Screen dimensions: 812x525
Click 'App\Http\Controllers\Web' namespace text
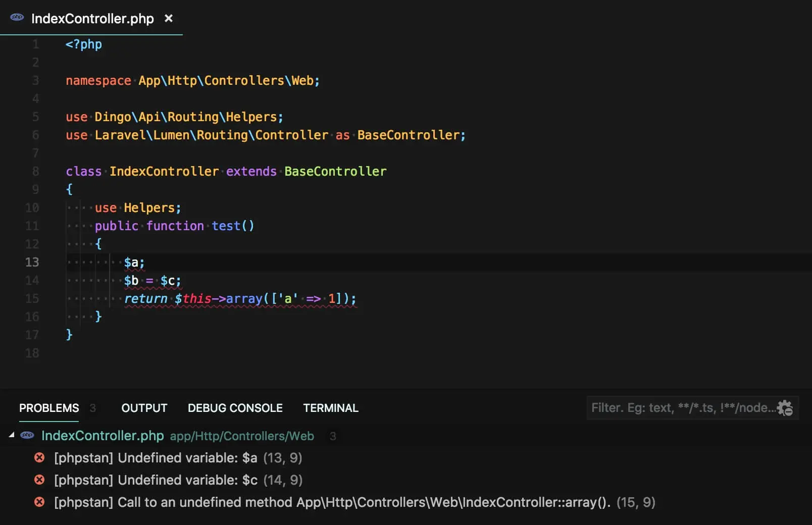coord(226,81)
